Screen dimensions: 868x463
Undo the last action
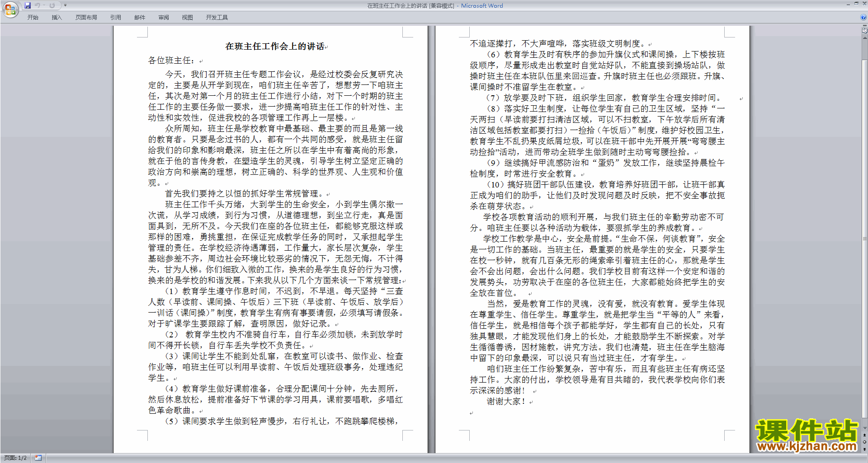click(37, 5)
